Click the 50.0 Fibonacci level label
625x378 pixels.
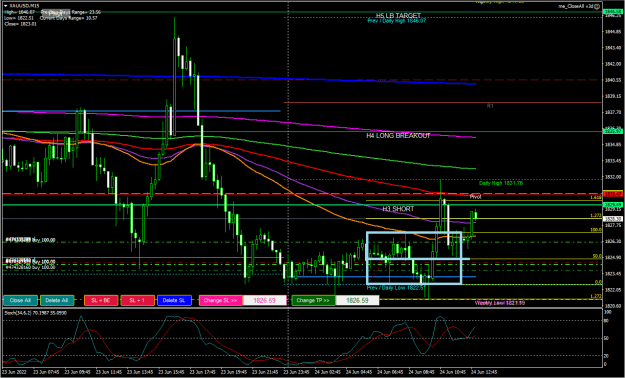pyautogui.click(x=597, y=256)
